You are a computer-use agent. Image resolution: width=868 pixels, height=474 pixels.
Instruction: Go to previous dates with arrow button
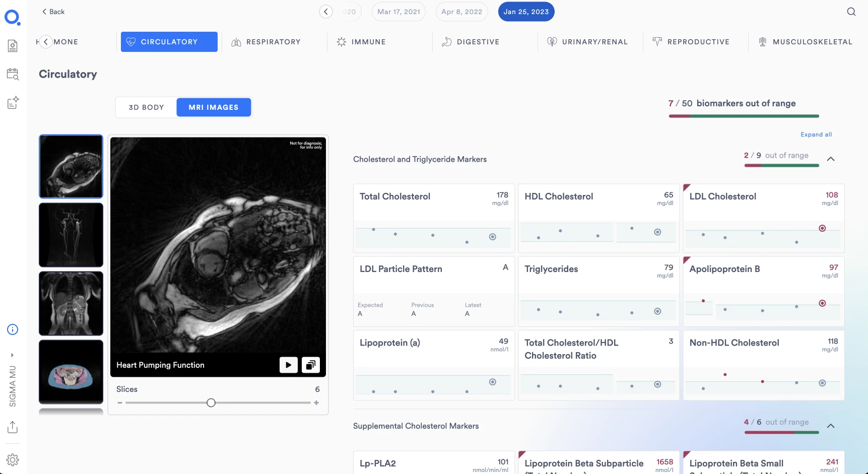point(326,12)
